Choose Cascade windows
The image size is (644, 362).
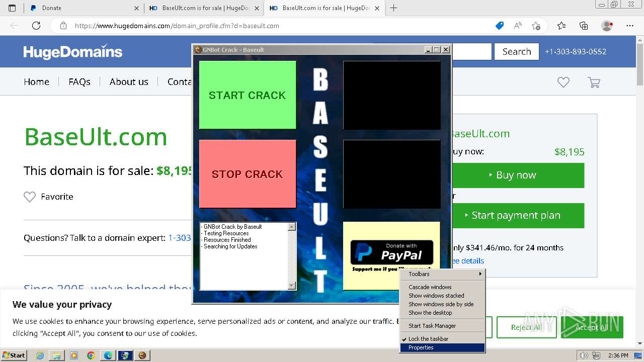(x=443, y=287)
